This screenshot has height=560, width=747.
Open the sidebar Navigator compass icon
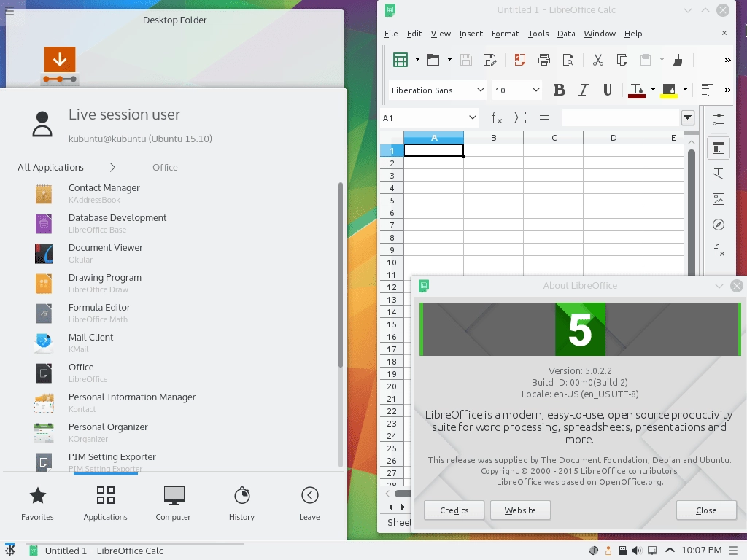point(719,225)
